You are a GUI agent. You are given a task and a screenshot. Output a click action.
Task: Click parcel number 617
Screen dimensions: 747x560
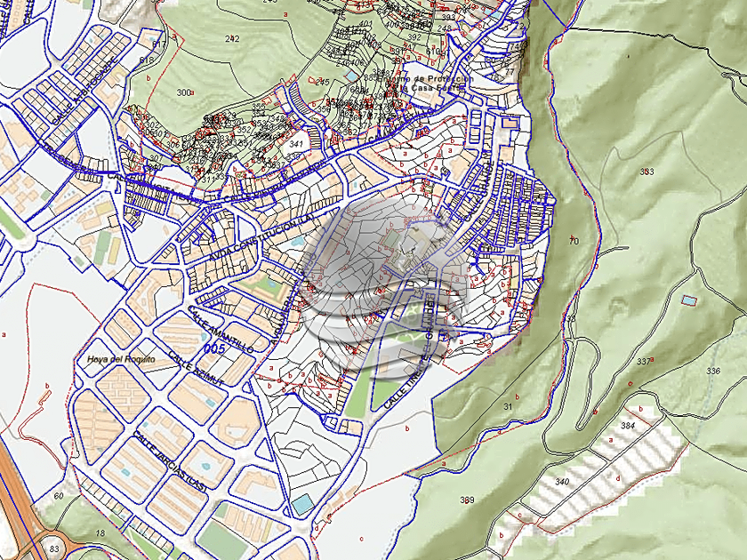tap(159, 44)
